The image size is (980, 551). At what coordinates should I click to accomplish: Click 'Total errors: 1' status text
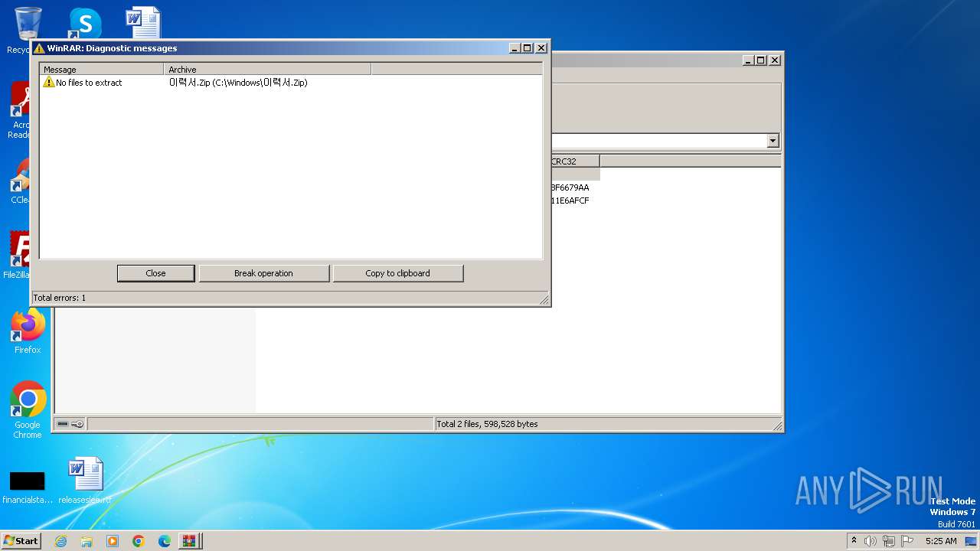60,298
